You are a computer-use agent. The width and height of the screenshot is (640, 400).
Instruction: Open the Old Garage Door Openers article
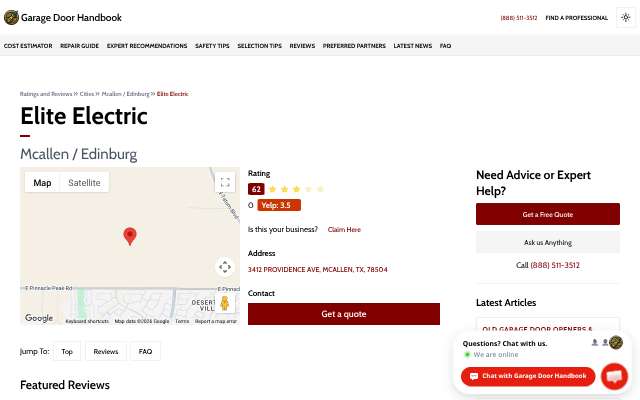click(537, 329)
